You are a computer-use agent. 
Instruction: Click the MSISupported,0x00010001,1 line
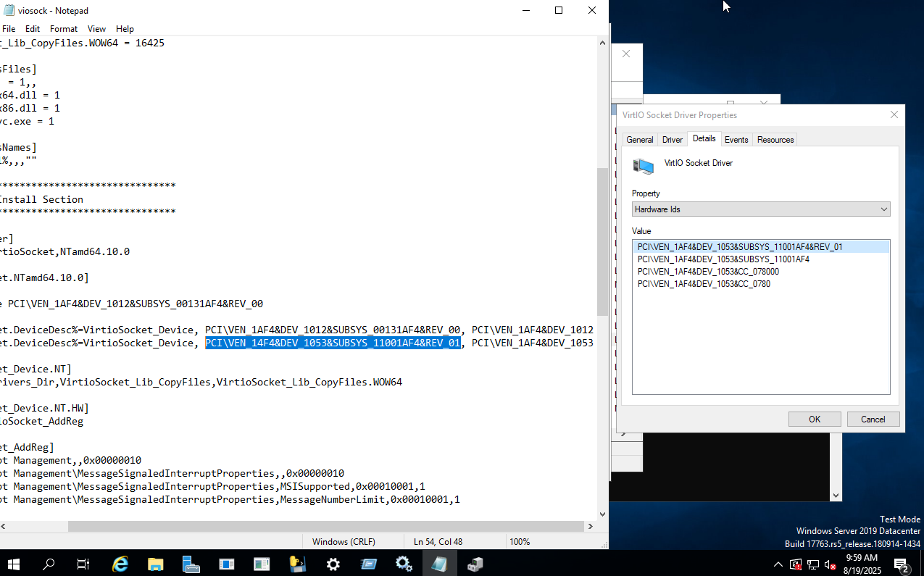pos(212,486)
